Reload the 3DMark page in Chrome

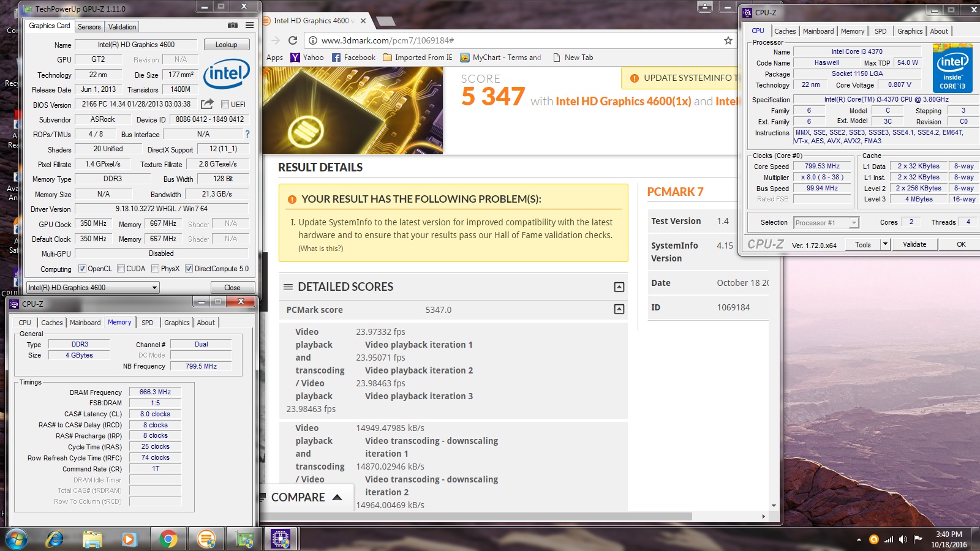point(293,40)
